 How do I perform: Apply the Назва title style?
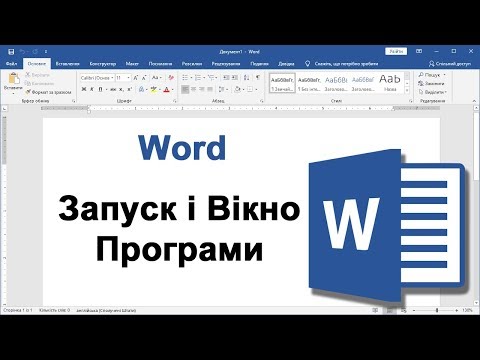click(390, 83)
